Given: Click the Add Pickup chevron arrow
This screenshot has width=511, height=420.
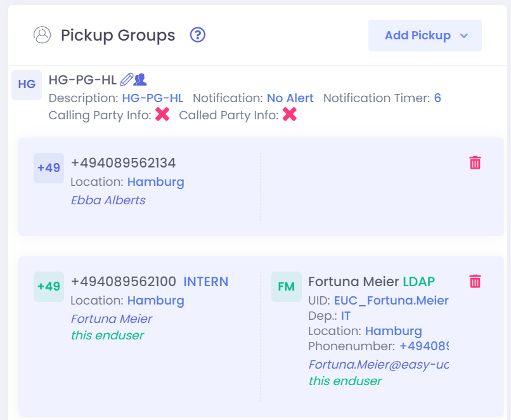Looking at the screenshot, I should [463, 36].
